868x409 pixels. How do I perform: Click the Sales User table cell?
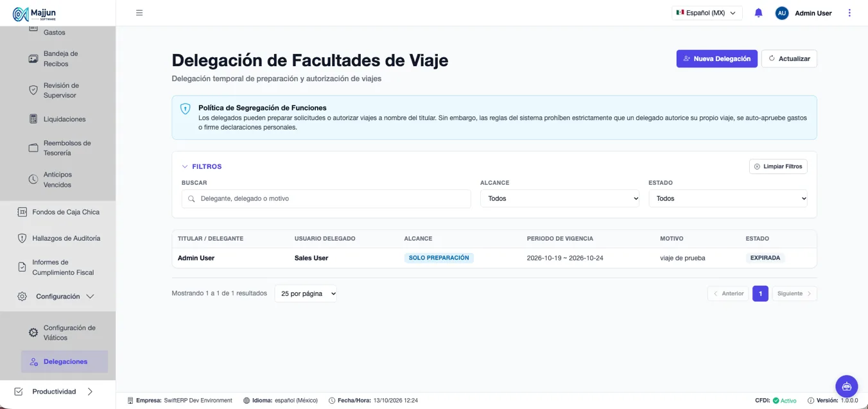tap(311, 258)
